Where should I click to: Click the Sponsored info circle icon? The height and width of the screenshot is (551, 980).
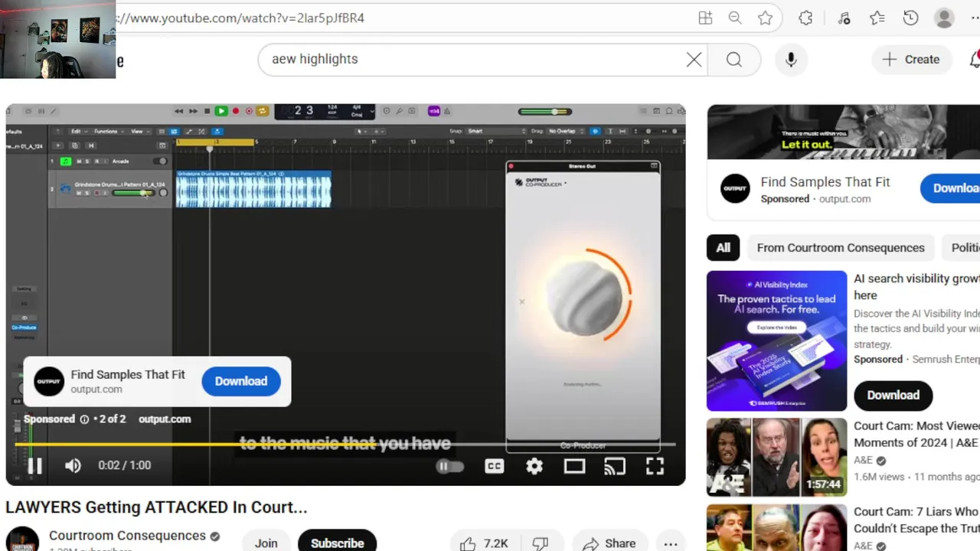coord(83,419)
